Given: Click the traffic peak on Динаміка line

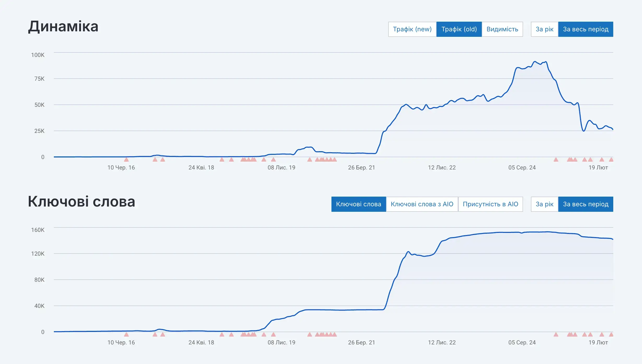Looking at the screenshot, I should 535,62.
